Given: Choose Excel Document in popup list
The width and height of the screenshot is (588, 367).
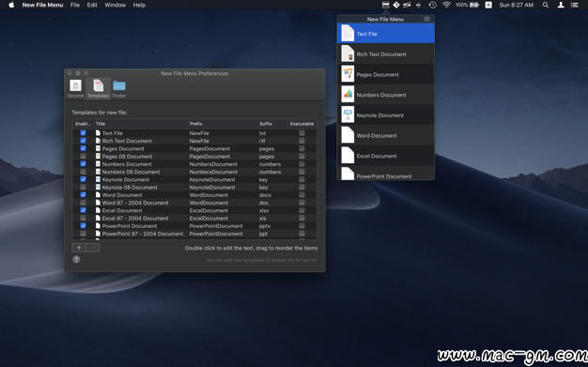Looking at the screenshot, I should [386, 156].
